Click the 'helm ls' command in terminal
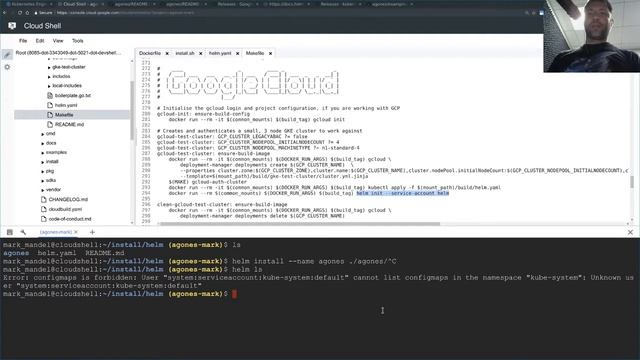640x360 pixels. click(247, 269)
